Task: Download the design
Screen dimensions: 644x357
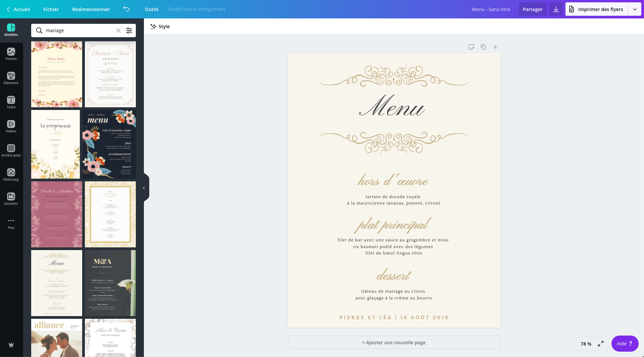Action: 556,9
